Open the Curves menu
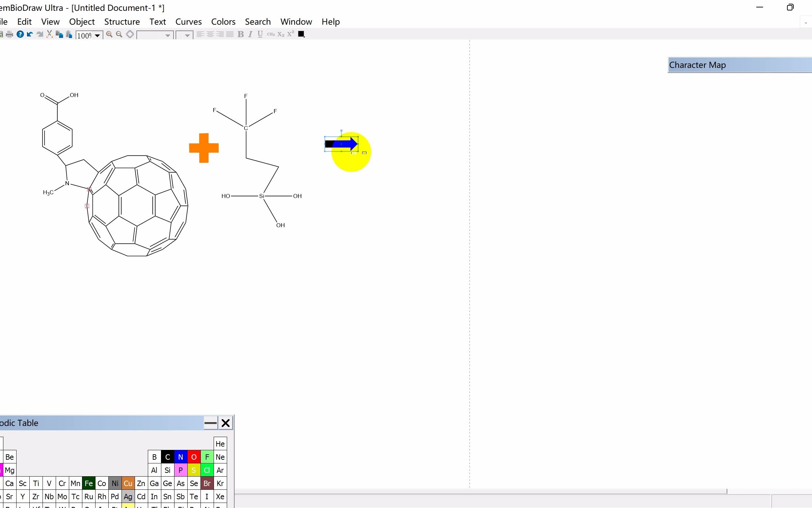The image size is (812, 508). pos(188,21)
